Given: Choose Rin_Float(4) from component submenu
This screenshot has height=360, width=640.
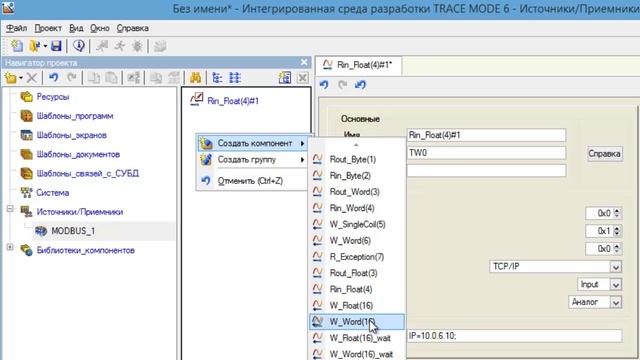Looking at the screenshot, I should click(357, 289).
